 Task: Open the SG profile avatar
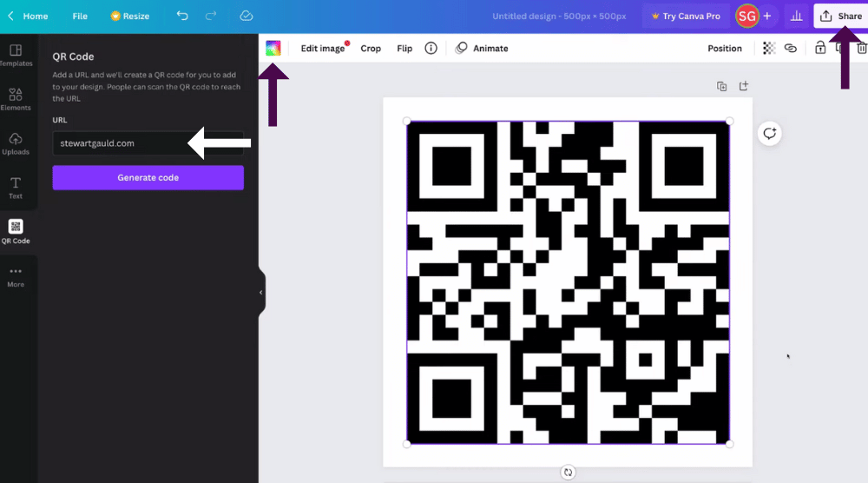746,16
